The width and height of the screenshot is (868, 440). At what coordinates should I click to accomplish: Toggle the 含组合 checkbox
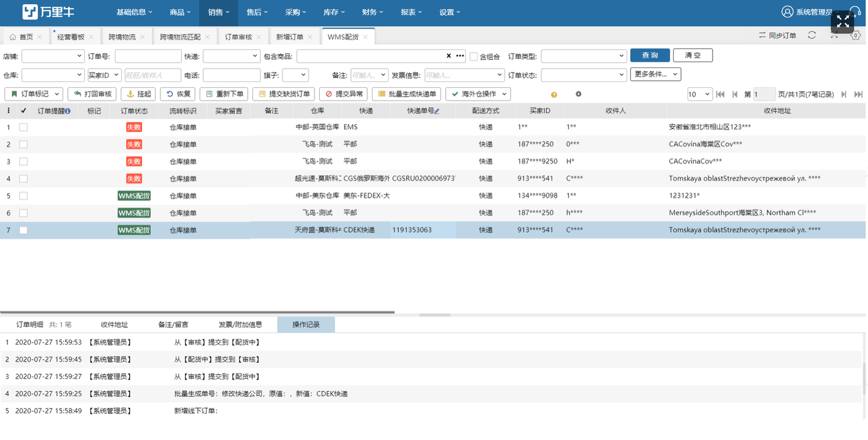(x=473, y=56)
